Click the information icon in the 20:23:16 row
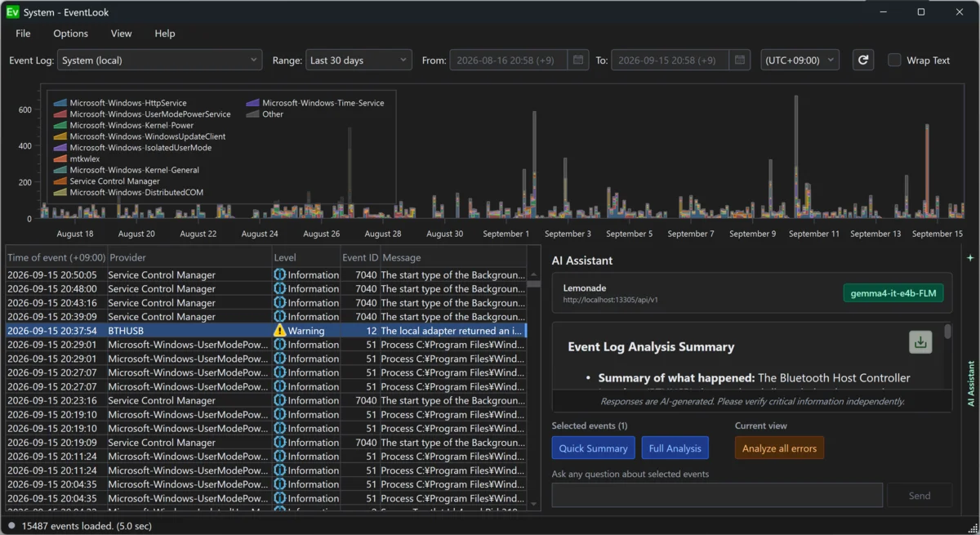 tap(280, 401)
